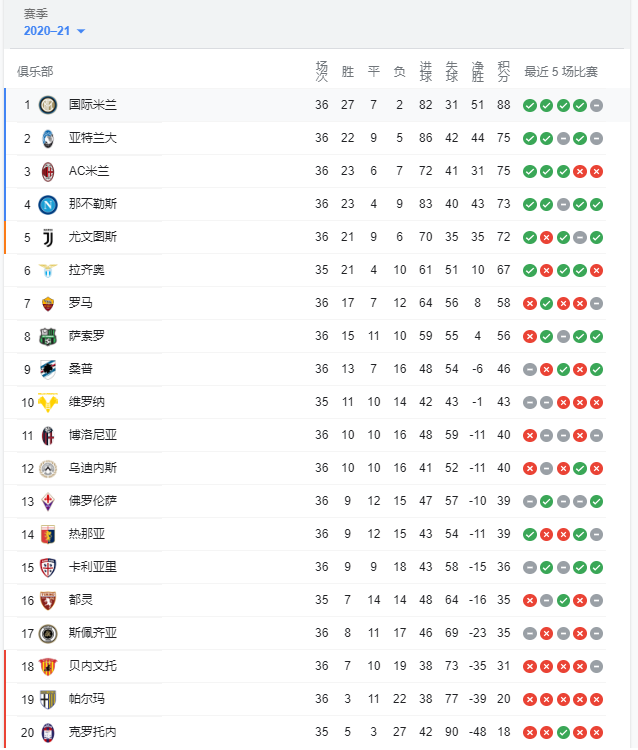Viewport: 638px width, 750px height.
Task: Open the 萨索罗 team link
Action: (87, 336)
